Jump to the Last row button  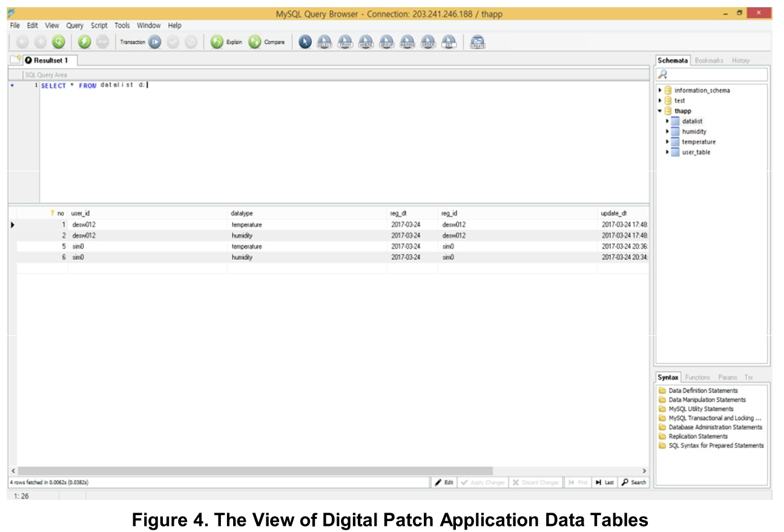(605, 482)
